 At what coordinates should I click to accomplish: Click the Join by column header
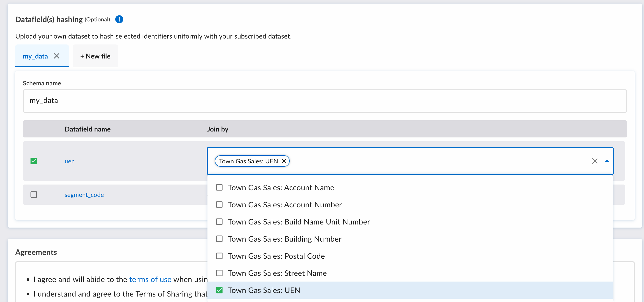217,129
